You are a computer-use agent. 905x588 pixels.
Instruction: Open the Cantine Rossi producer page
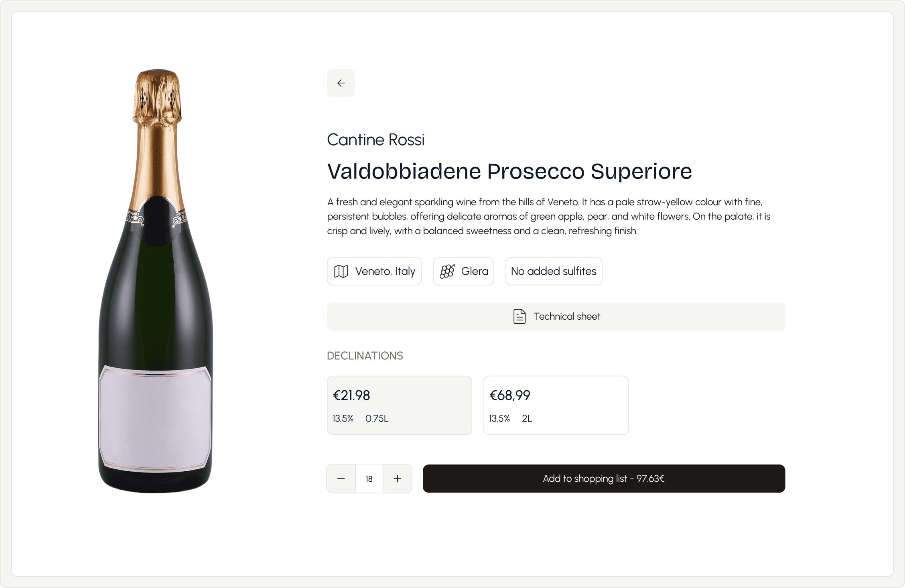pyautogui.click(x=375, y=139)
